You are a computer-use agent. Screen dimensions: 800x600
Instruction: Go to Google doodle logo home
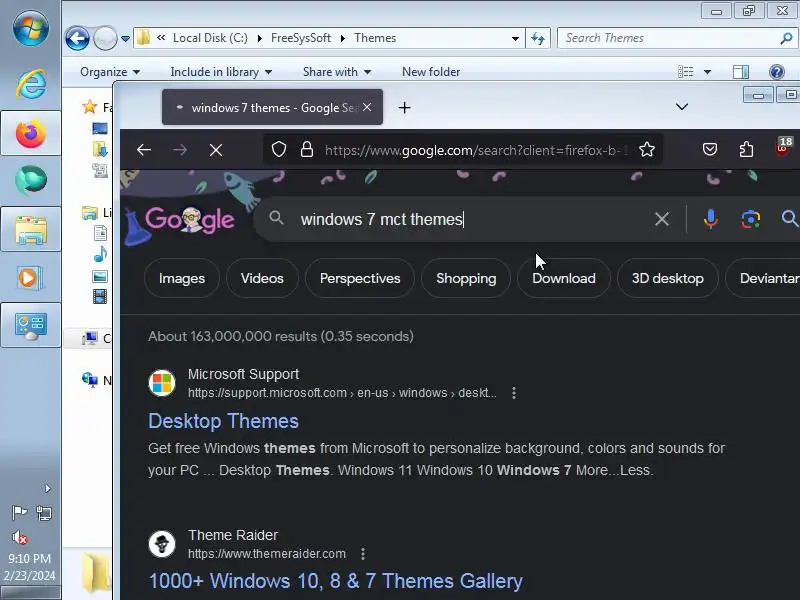click(190, 219)
